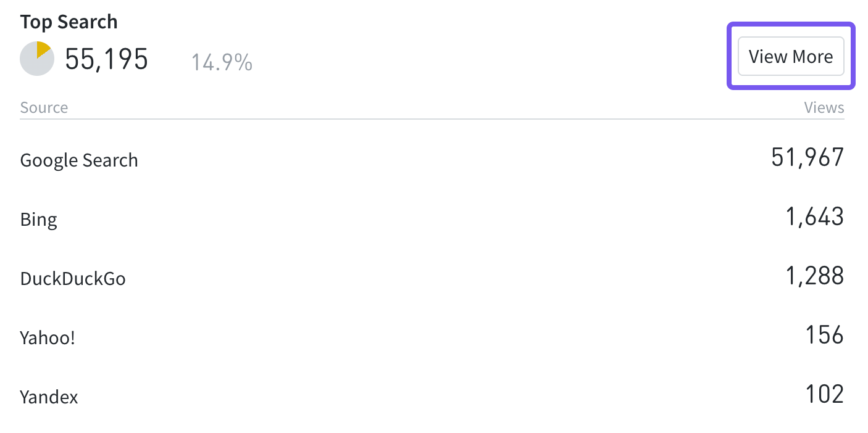Select the Yandex source row

pyautogui.click(x=49, y=397)
